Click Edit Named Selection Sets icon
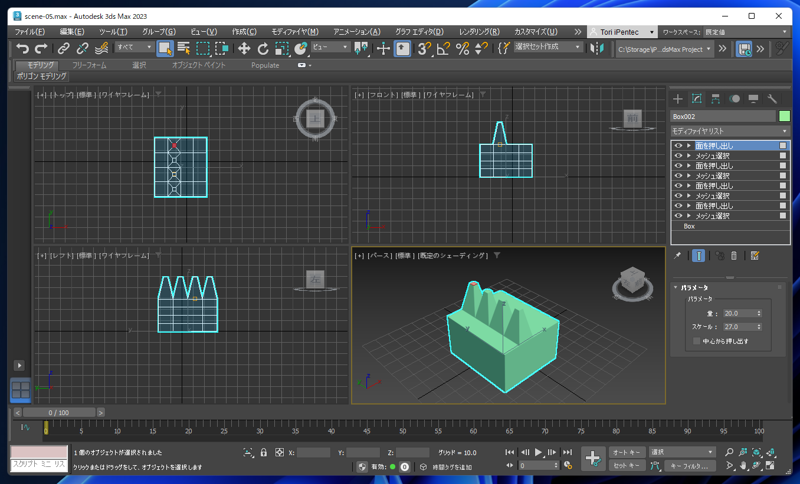This screenshot has width=800, height=484. pos(504,48)
